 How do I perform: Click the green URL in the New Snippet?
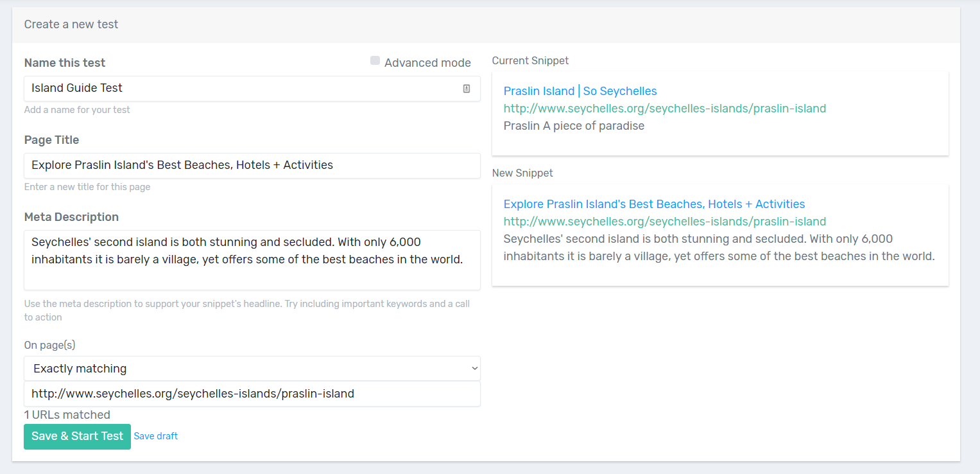coord(664,222)
